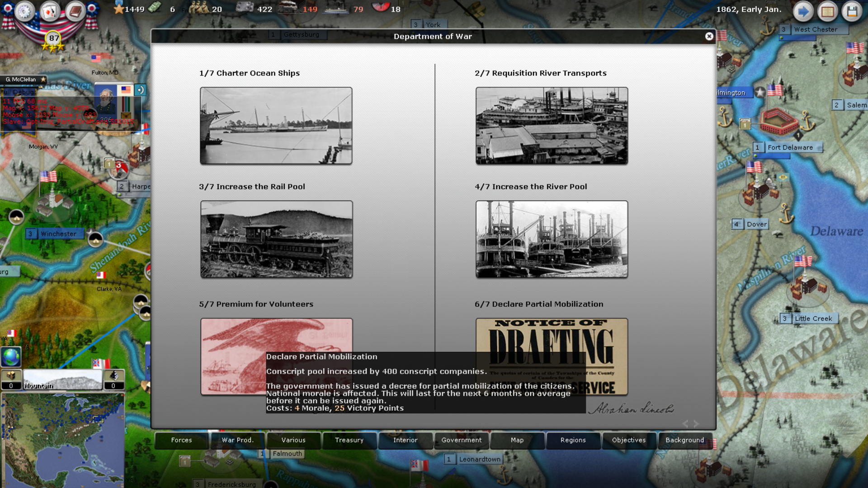Select the G. McClellan army tab

pos(24,80)
